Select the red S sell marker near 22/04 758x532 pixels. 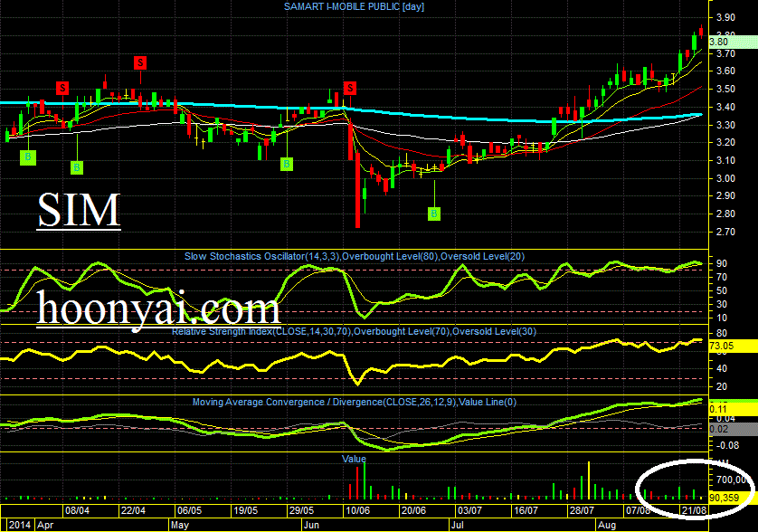point(140,62)
